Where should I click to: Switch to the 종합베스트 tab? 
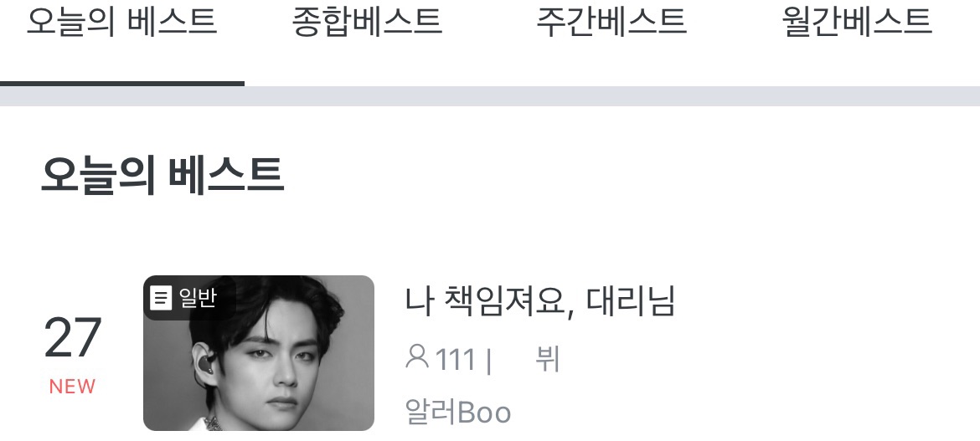[x=367, y=21]
